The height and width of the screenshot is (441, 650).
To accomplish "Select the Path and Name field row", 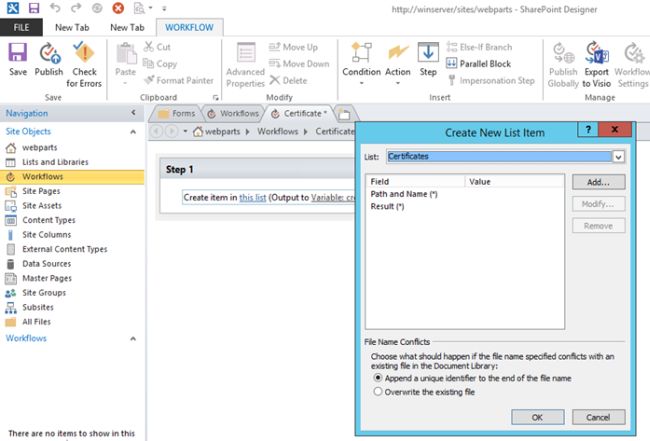I will click(x=464, y=194).
